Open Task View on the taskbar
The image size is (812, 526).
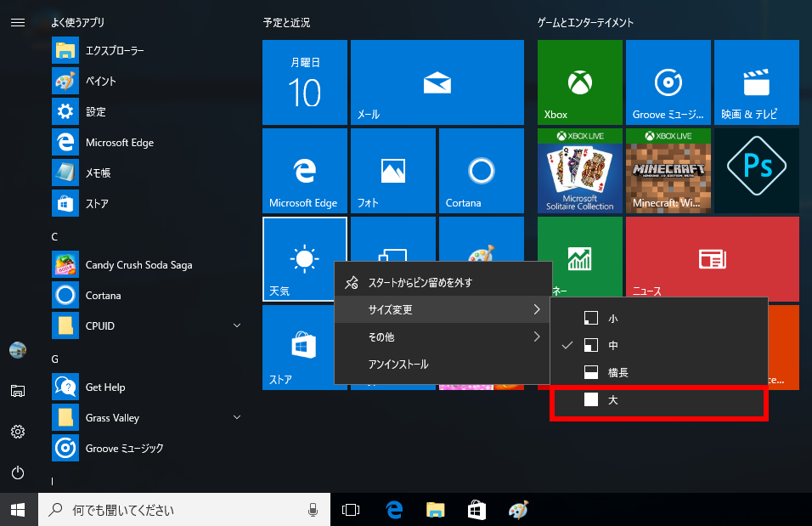351,510
